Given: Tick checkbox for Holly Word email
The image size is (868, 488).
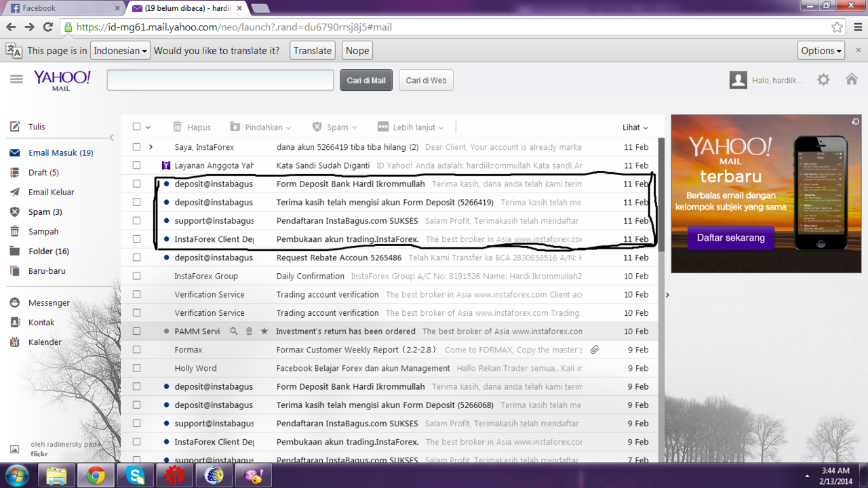Looking at the screenshot, I should click(137, 368).
